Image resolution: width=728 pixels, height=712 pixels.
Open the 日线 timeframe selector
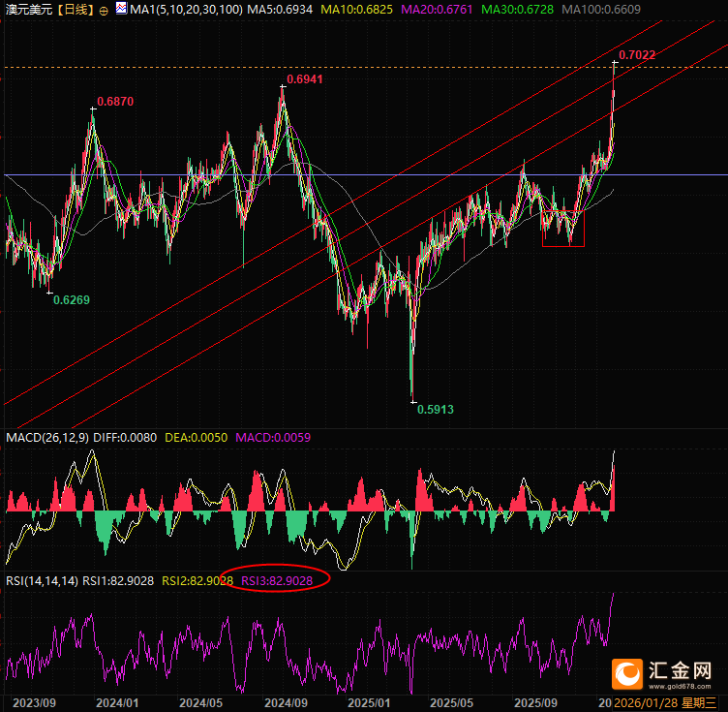[x=72, y=10]
